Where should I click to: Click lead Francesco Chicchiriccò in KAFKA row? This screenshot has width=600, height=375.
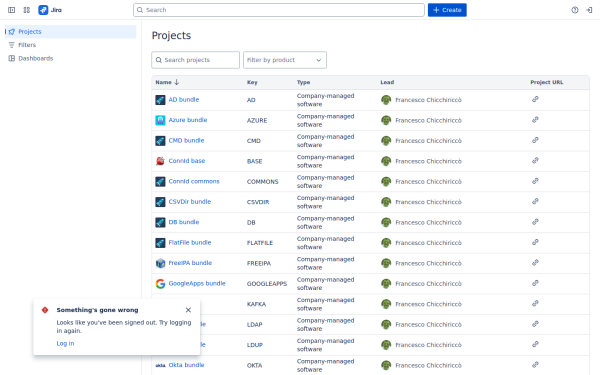(x=428, y=304)
